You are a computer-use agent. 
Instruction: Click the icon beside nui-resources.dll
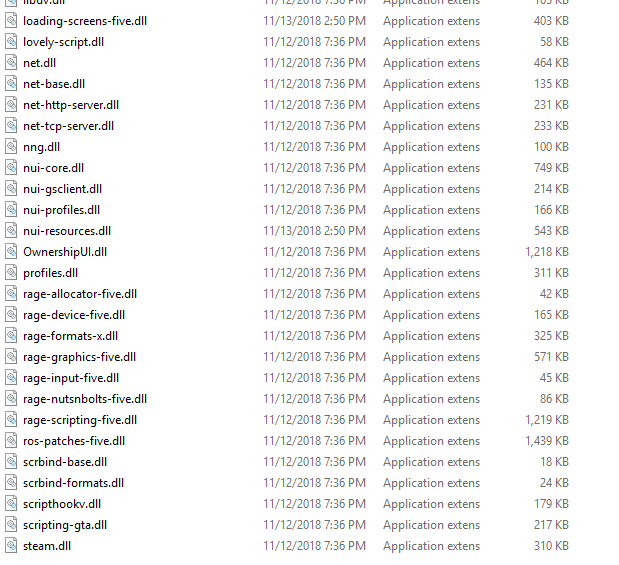click(x=11, y=231)
